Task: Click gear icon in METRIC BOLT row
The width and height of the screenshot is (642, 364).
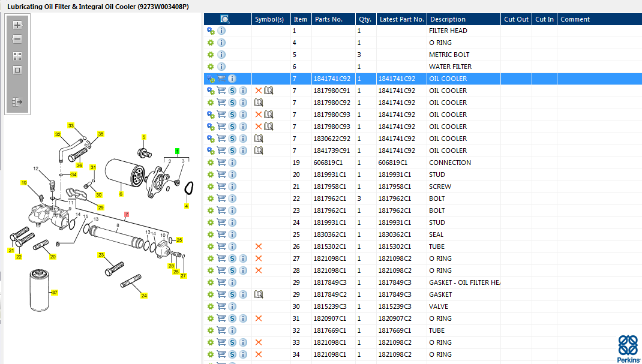Action: 211,55
